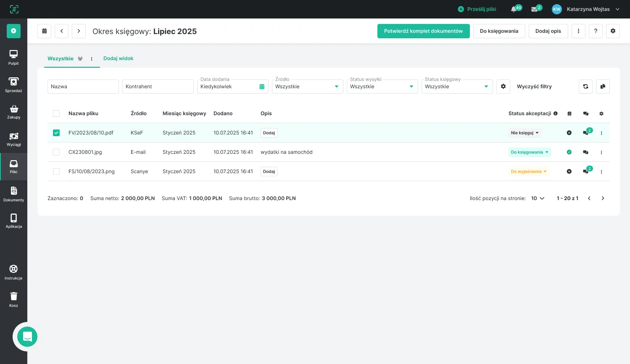The width and height of the screenshot is (630, 364).
Task: Click Dodaj widok tab
Action: click(x=118, y=58)
